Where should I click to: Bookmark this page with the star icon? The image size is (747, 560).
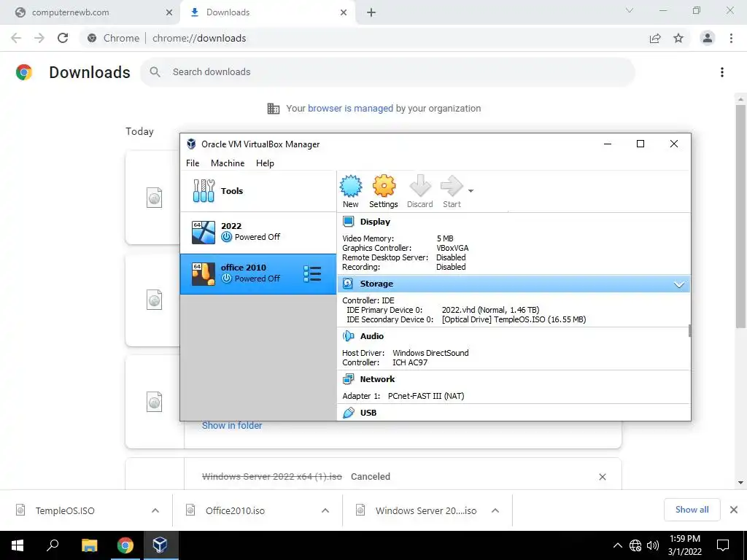(678, 39)
